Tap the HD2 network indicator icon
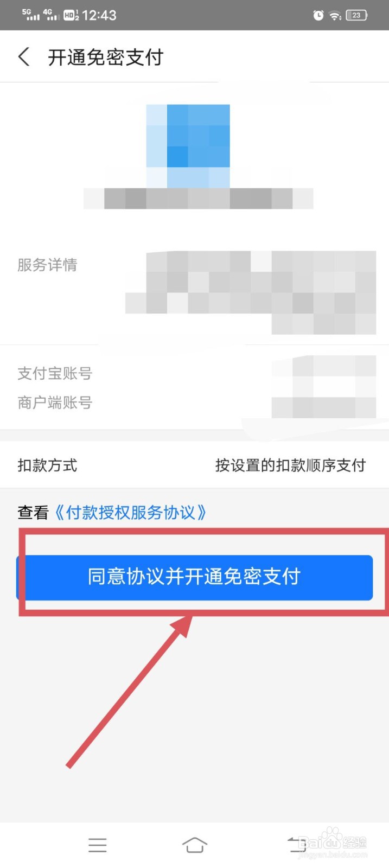 pyautogui.click(x=71, y=15)
